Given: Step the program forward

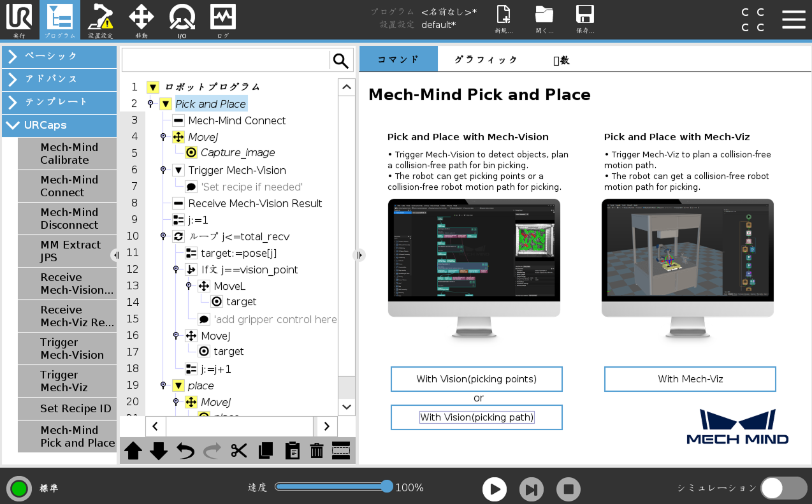Looking at the screenshot, I should click(532, 489).
